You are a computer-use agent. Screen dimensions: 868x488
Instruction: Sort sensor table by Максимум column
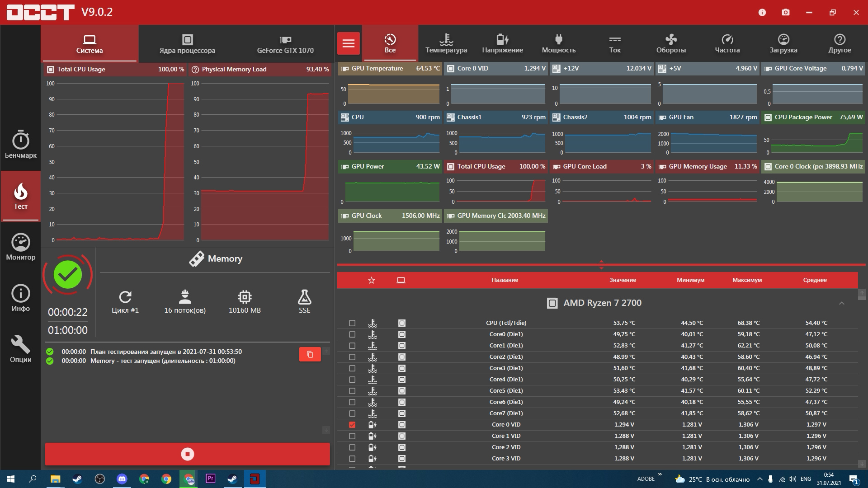pyautogui.click(x=747, y=280)
